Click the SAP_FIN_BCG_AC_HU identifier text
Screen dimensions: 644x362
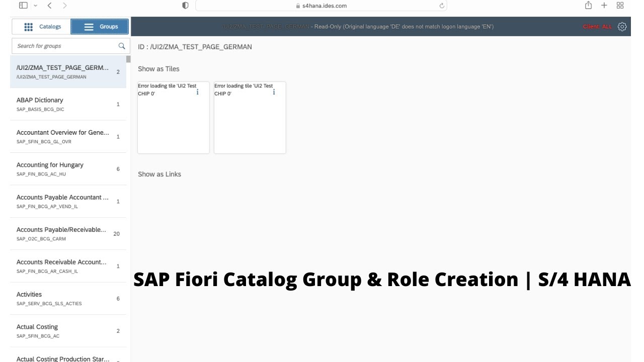[41, 174]
